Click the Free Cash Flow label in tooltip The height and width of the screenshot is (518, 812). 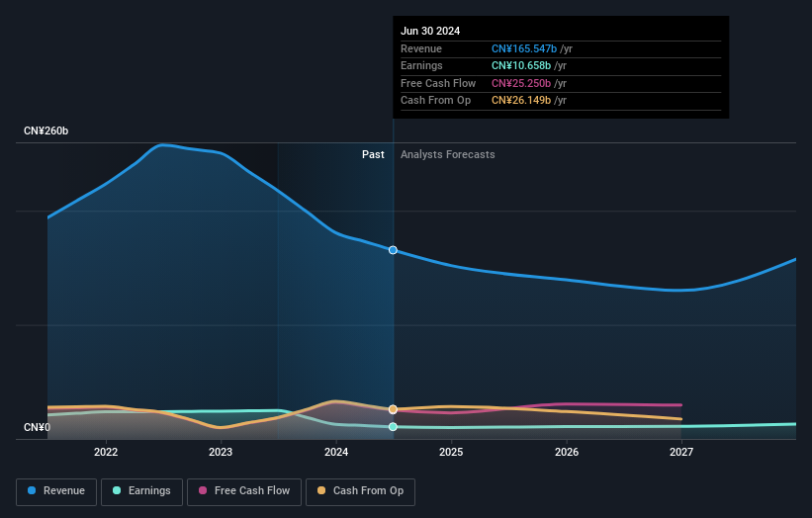click(x=438, y=83)
